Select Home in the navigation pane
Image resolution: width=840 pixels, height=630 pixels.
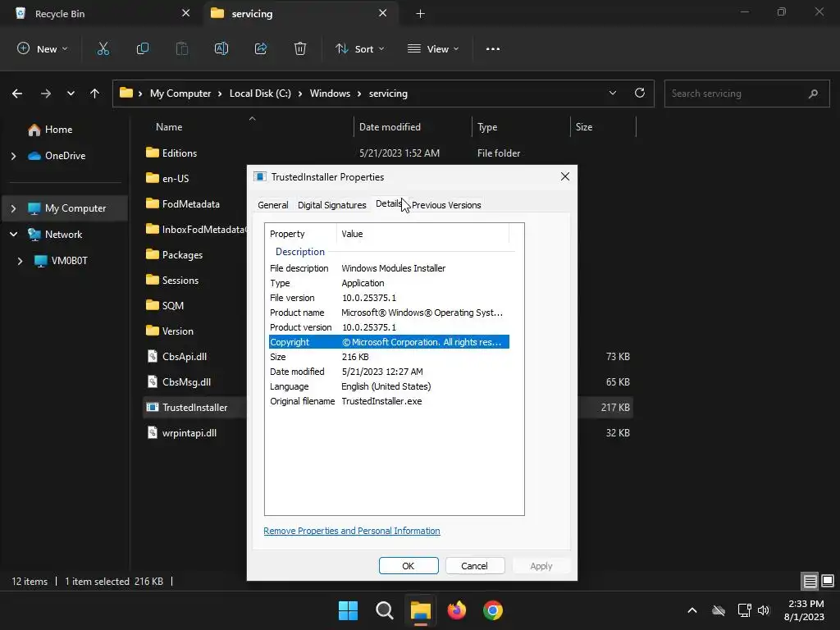pos(58,129)
